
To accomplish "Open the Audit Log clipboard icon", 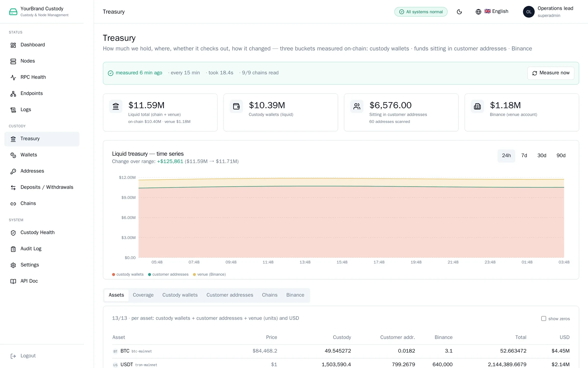I will coord(13,249).
